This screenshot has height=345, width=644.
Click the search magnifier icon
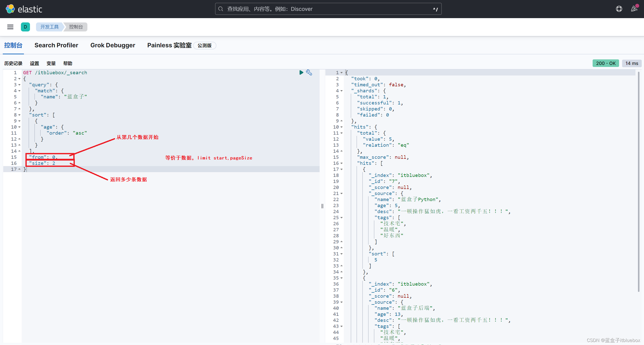point(221,9)
